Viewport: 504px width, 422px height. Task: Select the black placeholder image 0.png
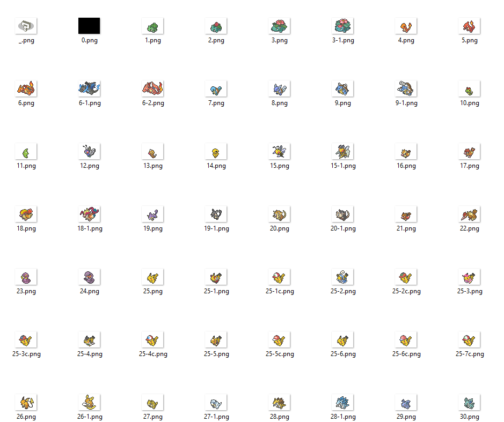click(x=89, y=25)
